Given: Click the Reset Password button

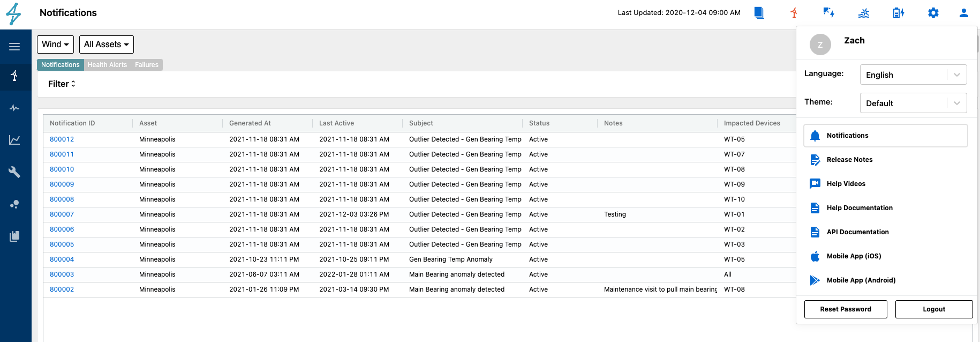Looking at the screenshot, I should [846, 309].
